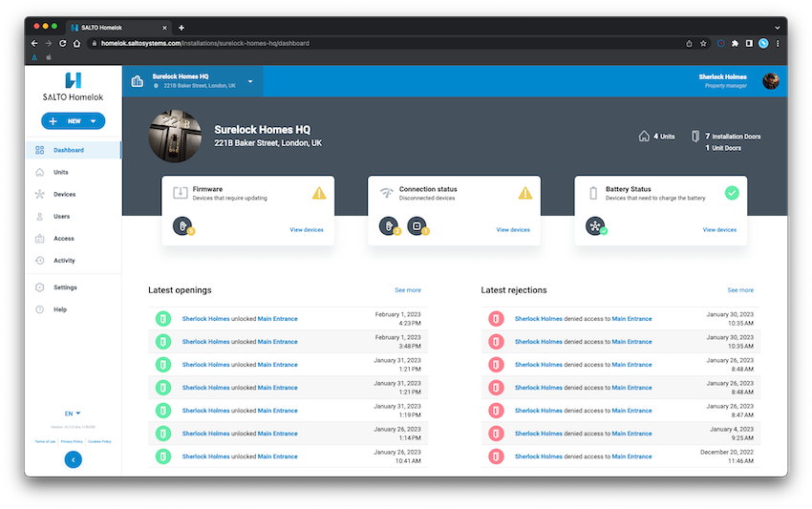Select the SALTO Homelok browser tab
Viewport: 812px width, 509px height.
[119, 28]
